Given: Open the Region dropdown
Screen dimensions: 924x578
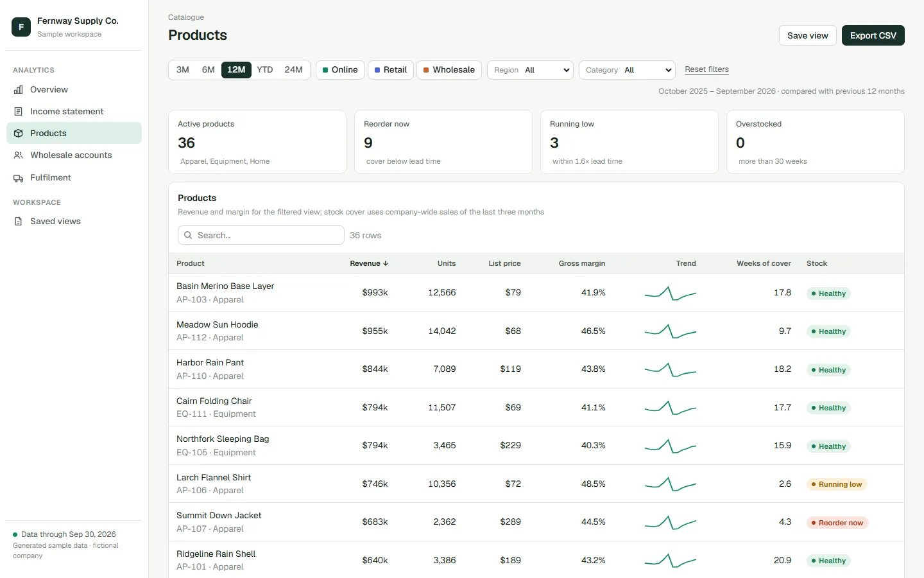Looking at the screenshot, I should click(x=531, y=70).
